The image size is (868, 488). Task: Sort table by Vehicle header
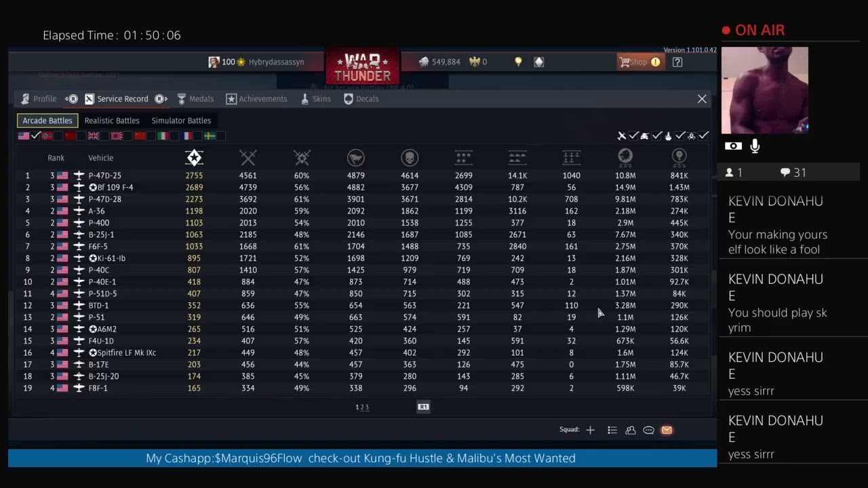point(100,158)
